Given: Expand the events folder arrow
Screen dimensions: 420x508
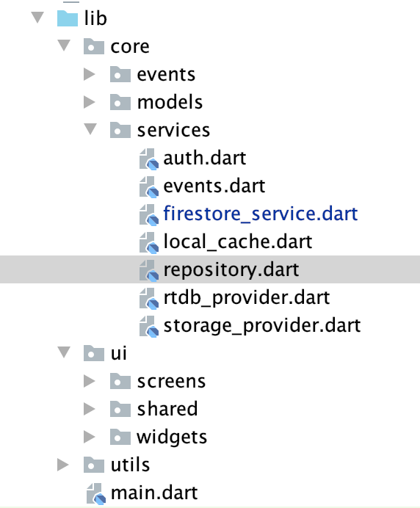Looking at the screenshot, I should (89, 74).
